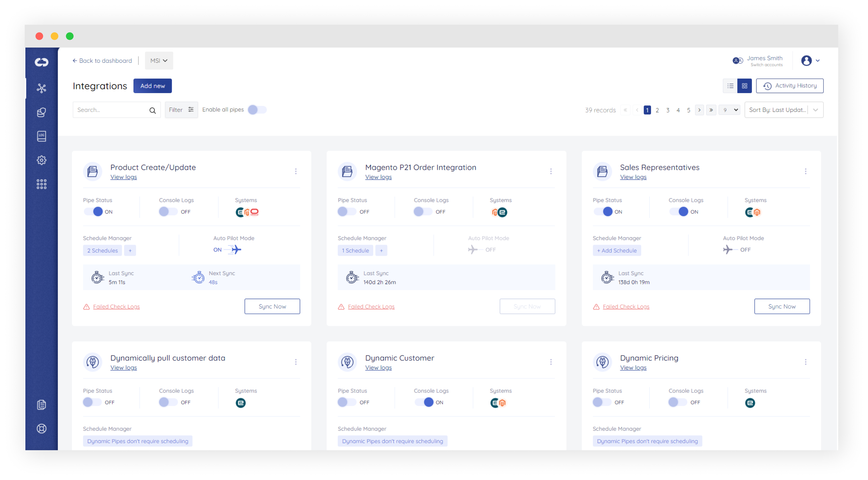Open the integrations network icon in sidebar
Image resolution: width=868 pixels, height=480 pixels.
click(41, 88)
